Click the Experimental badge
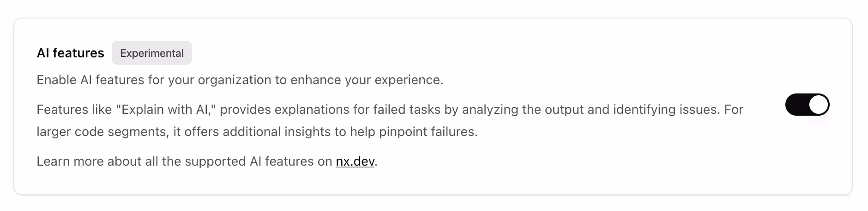Image resolution: width=868 pixels, height=211 pixels. 151,53
